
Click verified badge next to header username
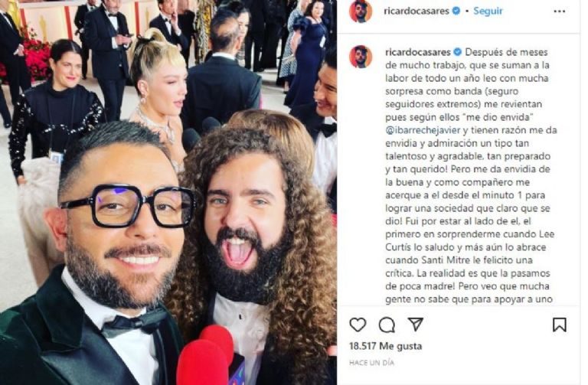pyautogui.click(x=456, y=11)
